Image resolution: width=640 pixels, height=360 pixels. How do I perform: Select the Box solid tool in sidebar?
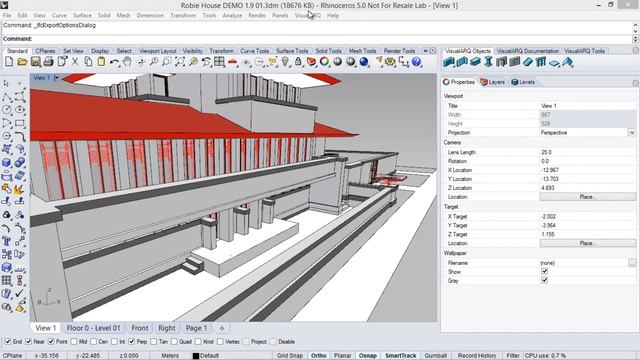(x=7, y=162)
